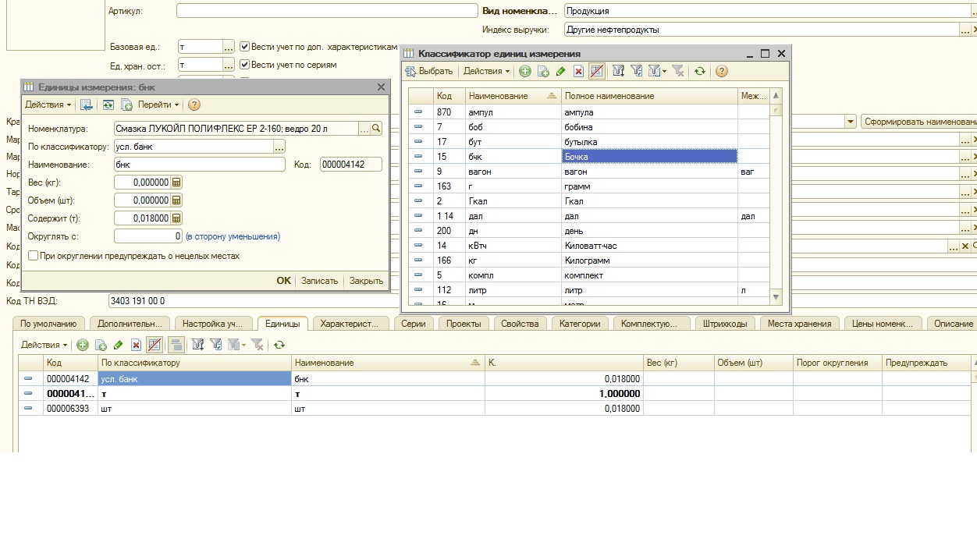The width and height of the screenshot is (977, 560).
Task: Click Записать button in unit dialog
Action: pyautogui.click(x=319, y=281)
